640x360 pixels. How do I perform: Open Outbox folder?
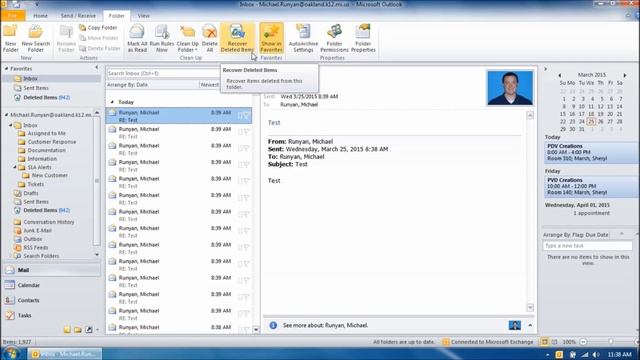pos(33,239)
